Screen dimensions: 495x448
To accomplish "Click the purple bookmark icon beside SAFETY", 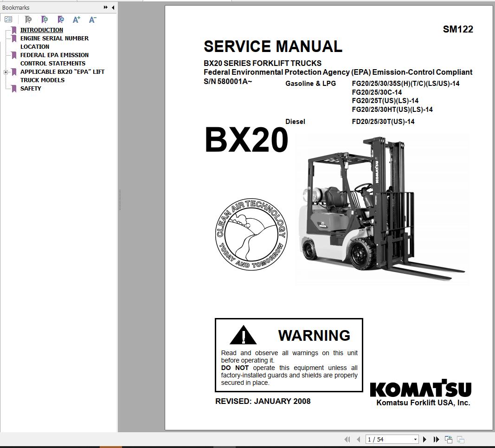I will (14, 89).
